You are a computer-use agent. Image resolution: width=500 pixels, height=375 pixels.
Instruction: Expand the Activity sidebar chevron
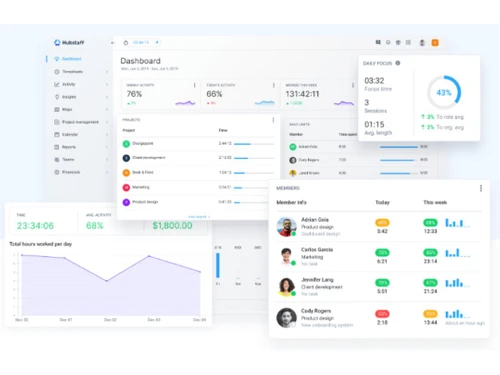pyautogui.click(x=107, y=84)
